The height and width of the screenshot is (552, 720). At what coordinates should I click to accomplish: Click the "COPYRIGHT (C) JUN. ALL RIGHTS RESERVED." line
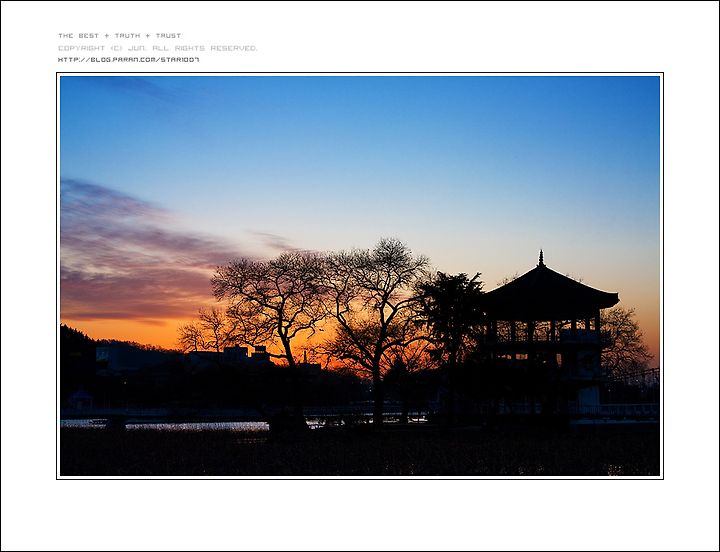158,48
